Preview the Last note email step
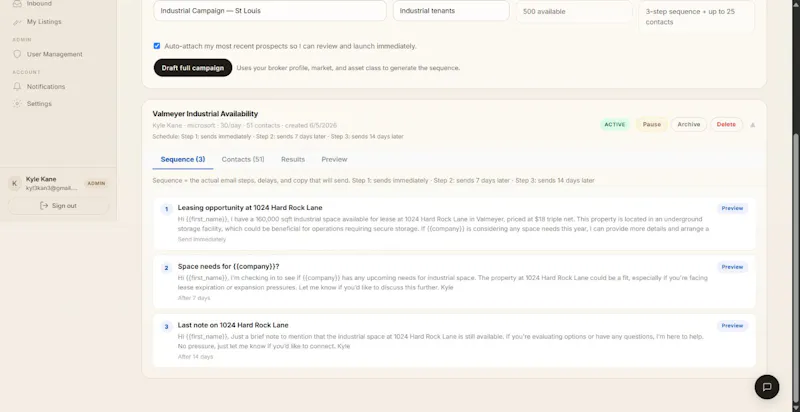Screen dimensions: 800x412 (732, 326)
